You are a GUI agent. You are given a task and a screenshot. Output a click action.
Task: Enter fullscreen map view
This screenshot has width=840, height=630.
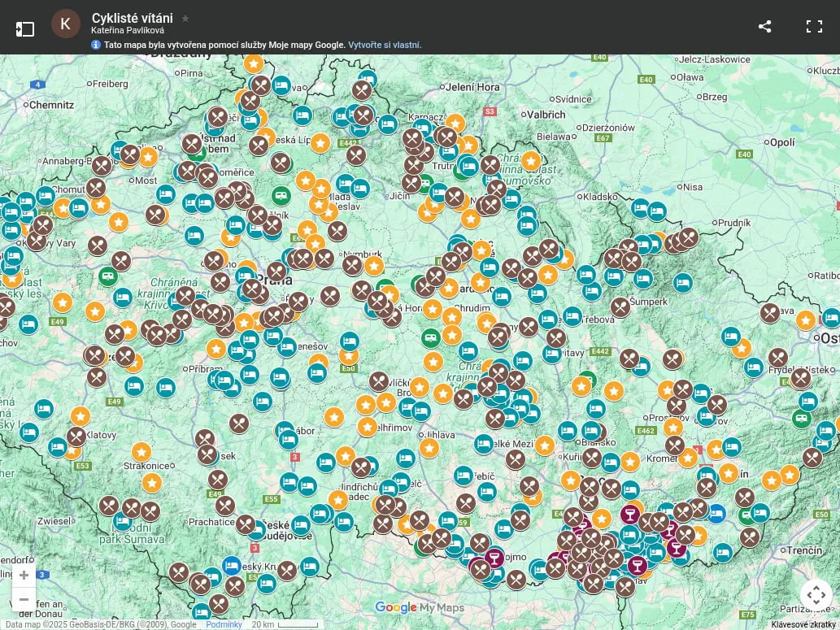814,26
